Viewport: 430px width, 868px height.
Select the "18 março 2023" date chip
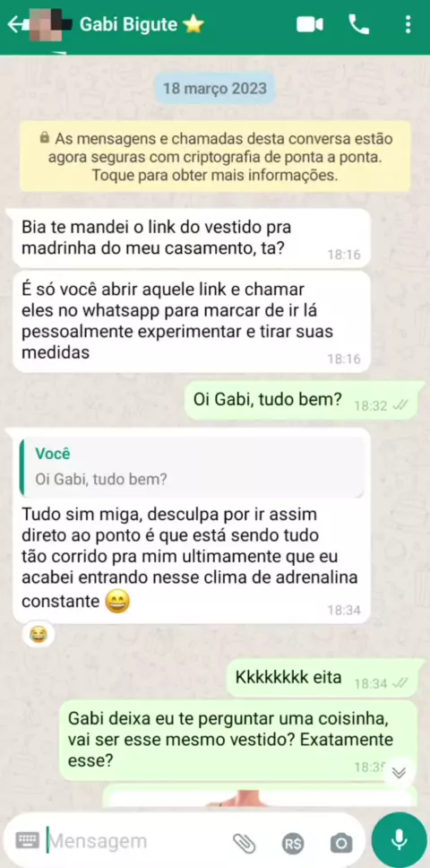point(215,89)
